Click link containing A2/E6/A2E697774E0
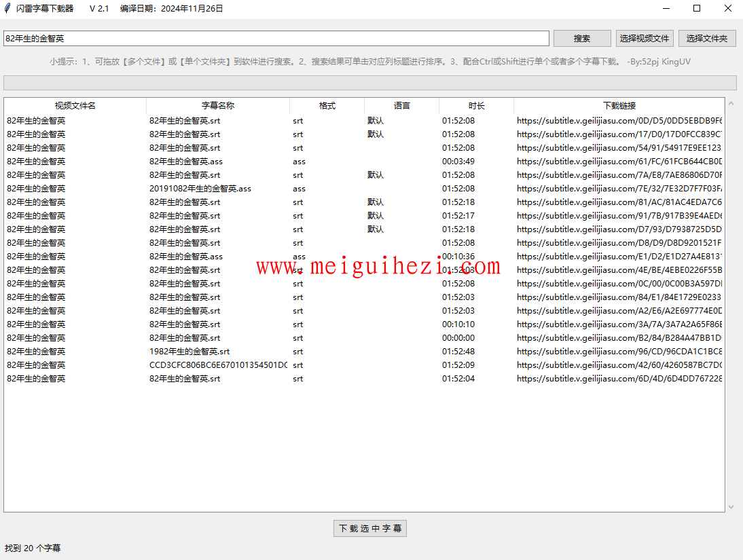 coord(619,311)
